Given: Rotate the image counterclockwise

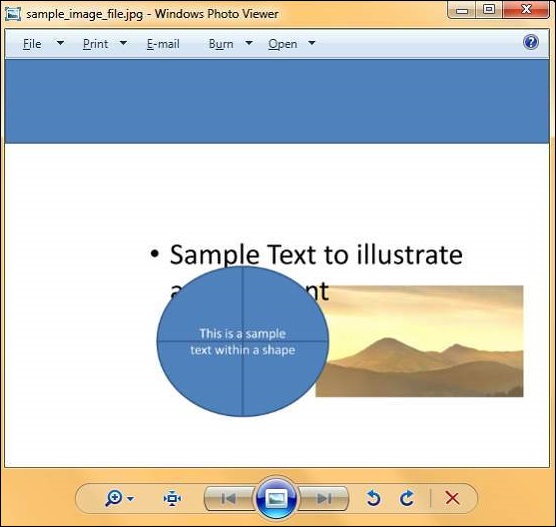Looking at the screenshot, I should [x=373, y=498].
